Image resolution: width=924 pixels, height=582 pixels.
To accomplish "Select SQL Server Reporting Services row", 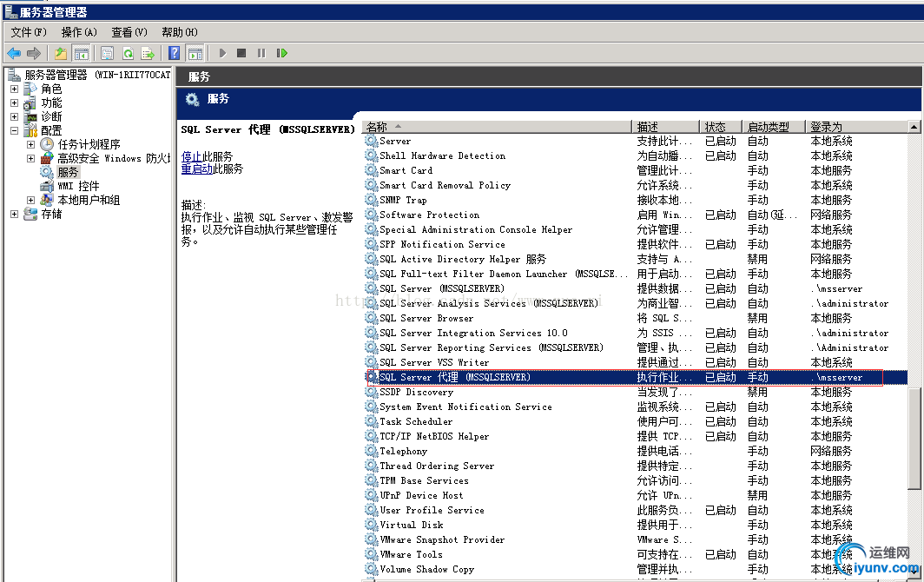I will [636, 348].
